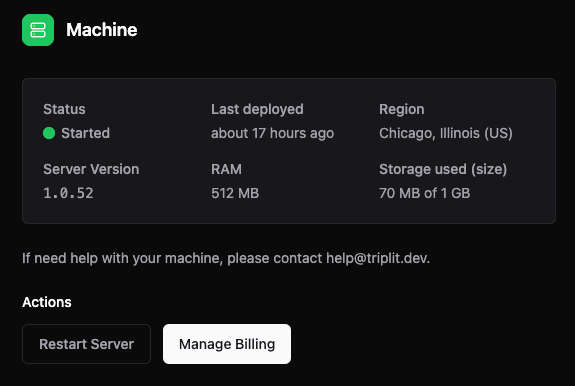Click the '512 MB' RAM value
This screenshot has height=386, width=575.
coord(235,193)
